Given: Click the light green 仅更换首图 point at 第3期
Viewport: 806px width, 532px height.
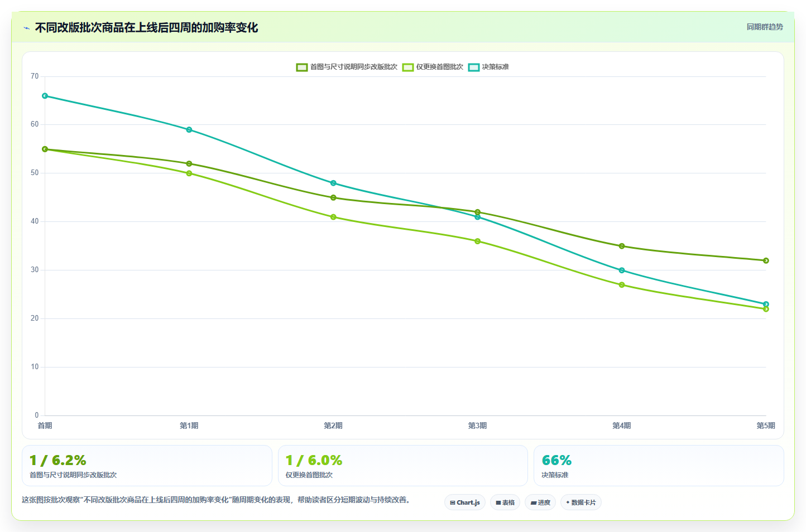Looking at the screenshot, I should [477, 241].
